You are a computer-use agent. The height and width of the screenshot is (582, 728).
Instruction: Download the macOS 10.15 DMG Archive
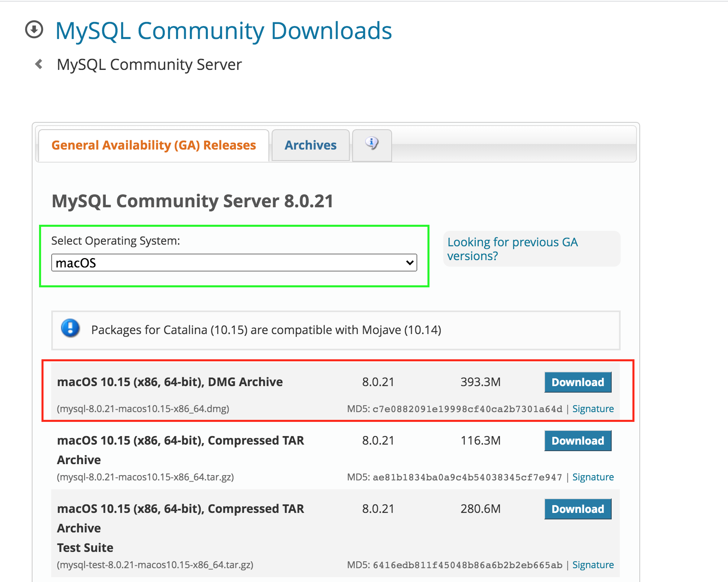[x=578, y=382]
